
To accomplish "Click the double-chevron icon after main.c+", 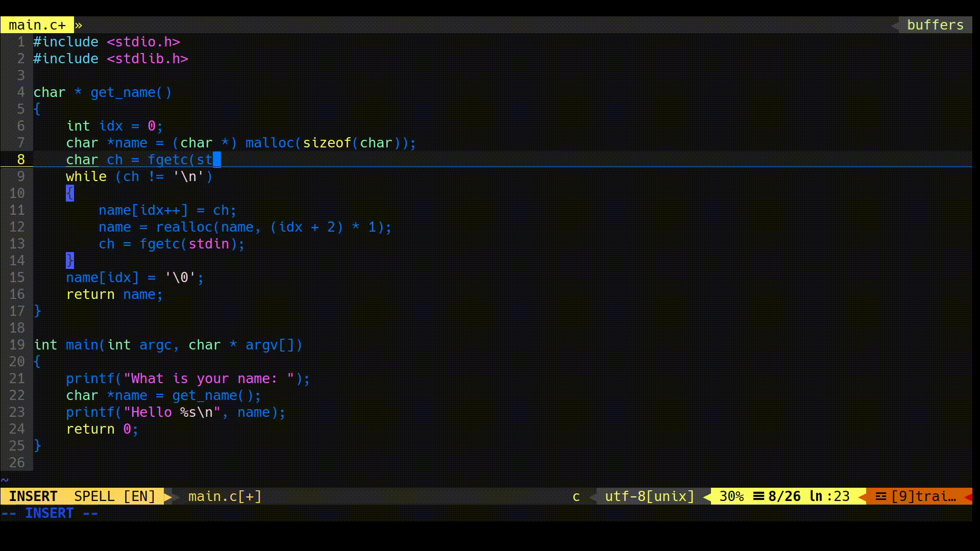I will 79,25.
